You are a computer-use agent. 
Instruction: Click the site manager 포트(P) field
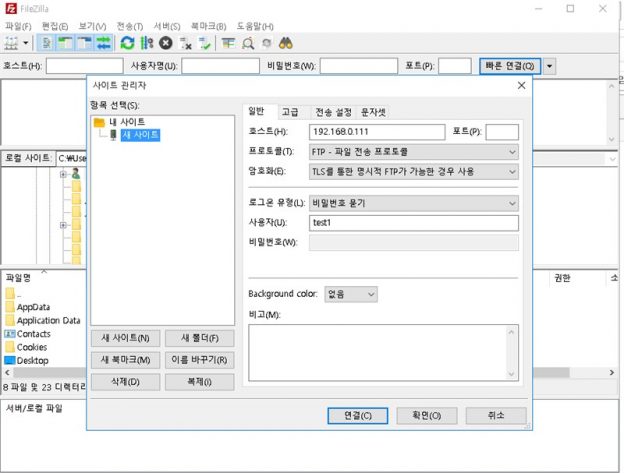pos(502,132)
